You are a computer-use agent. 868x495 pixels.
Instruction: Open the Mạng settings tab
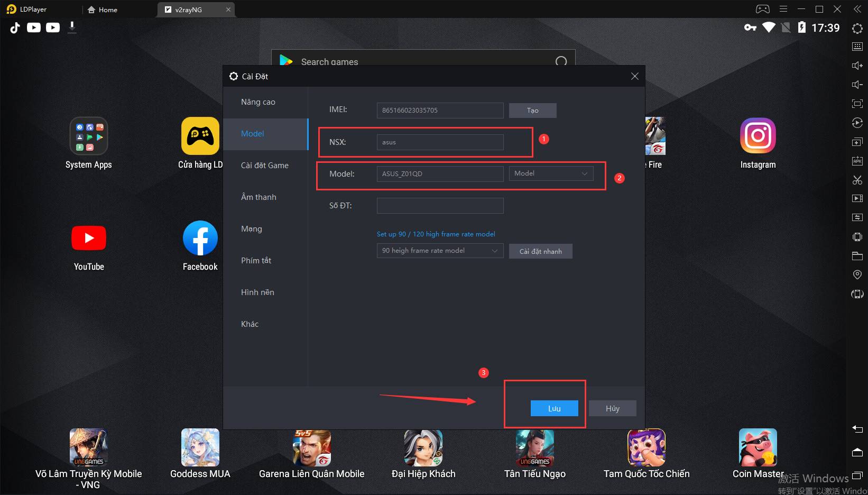265,229
